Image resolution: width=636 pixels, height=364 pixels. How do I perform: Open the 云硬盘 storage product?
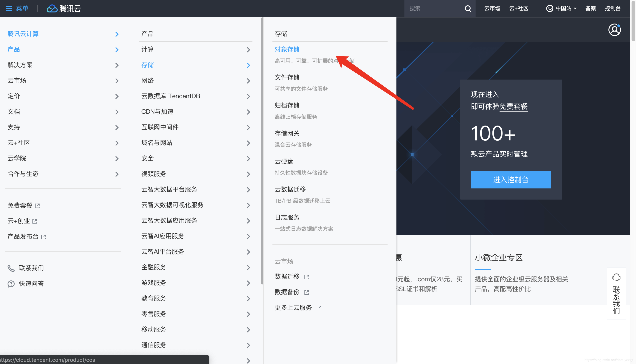pyautogui.click(x=284, y=162)
